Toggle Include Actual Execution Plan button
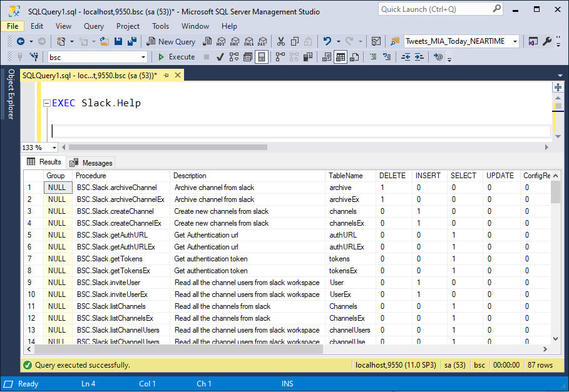The height and width of the screenshot is (392, 569). tap(280, 57)
